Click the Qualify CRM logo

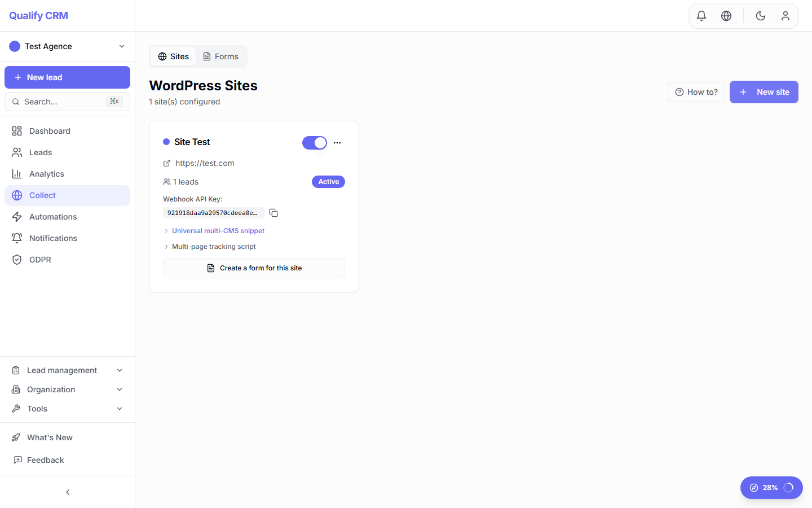point(38,16)
